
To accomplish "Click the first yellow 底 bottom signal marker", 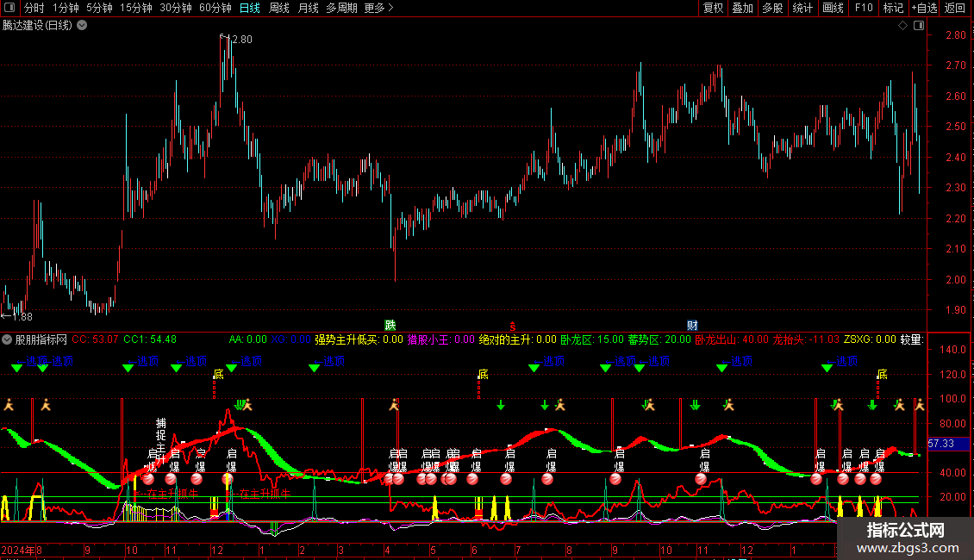I will 218,375.
